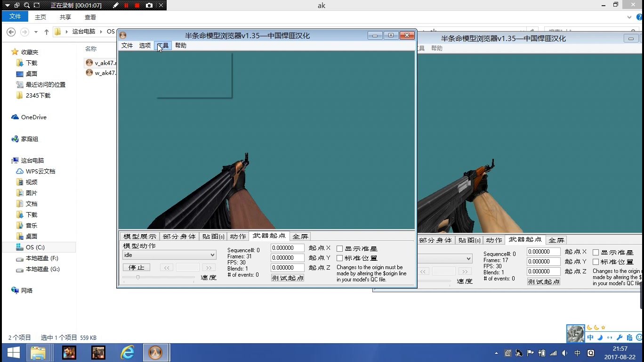Stop the screen recording with red square
Image resolution: width=644 pixels, height=362 pixels.
coord(137,5)
